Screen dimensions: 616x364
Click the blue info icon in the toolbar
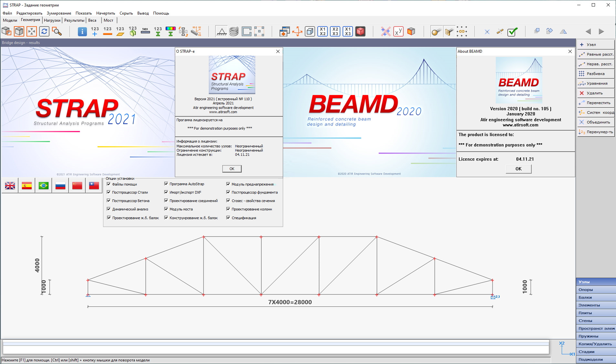[82, 31]
